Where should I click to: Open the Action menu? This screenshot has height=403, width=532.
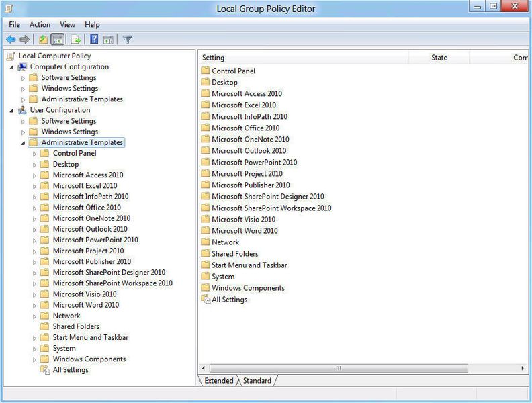(x=40, y=24)
